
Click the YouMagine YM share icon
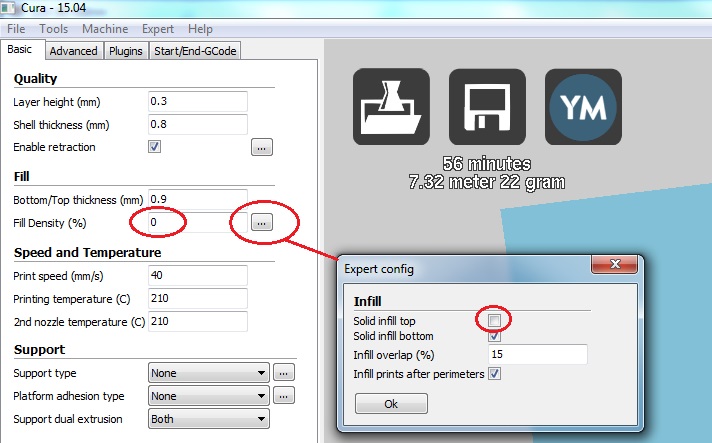(x=583, y=107)
